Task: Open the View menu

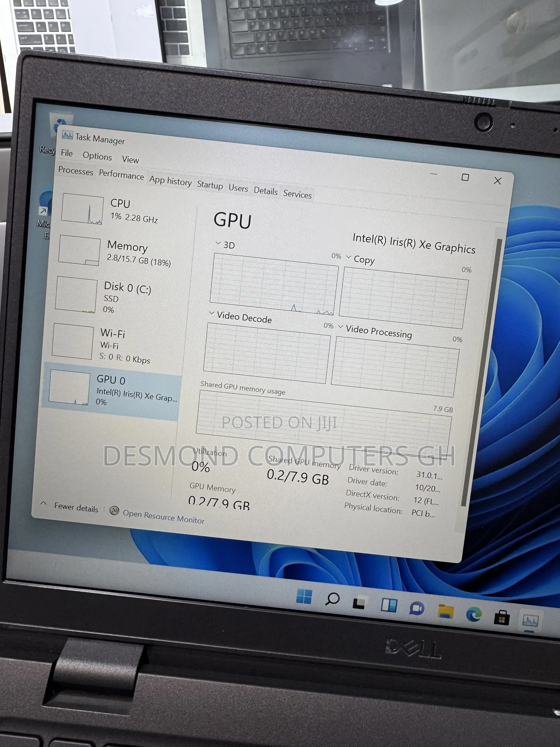Action: pyautogui.click(x=131, y=160)
